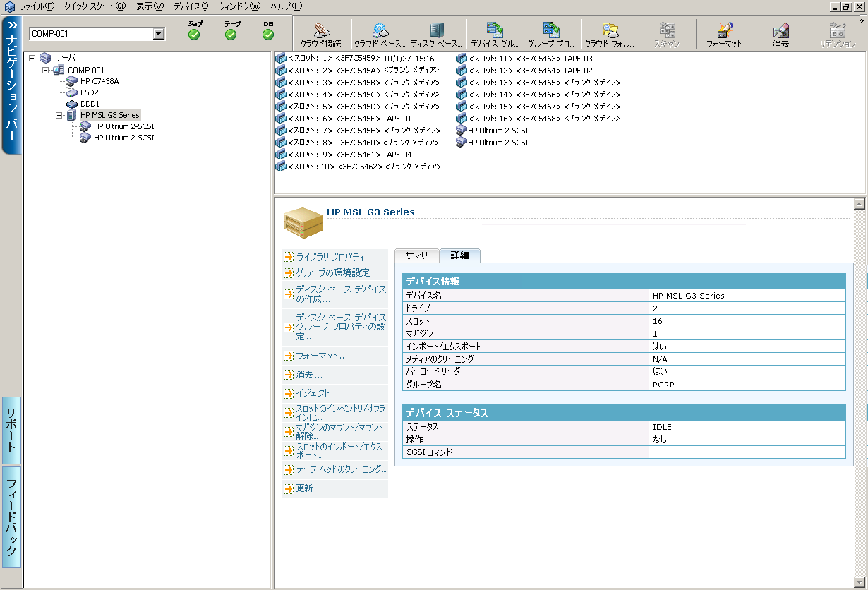Screen dimensions: 868x590
Task: Click the フォーマット... link in the action list
Action: [321, 356]
